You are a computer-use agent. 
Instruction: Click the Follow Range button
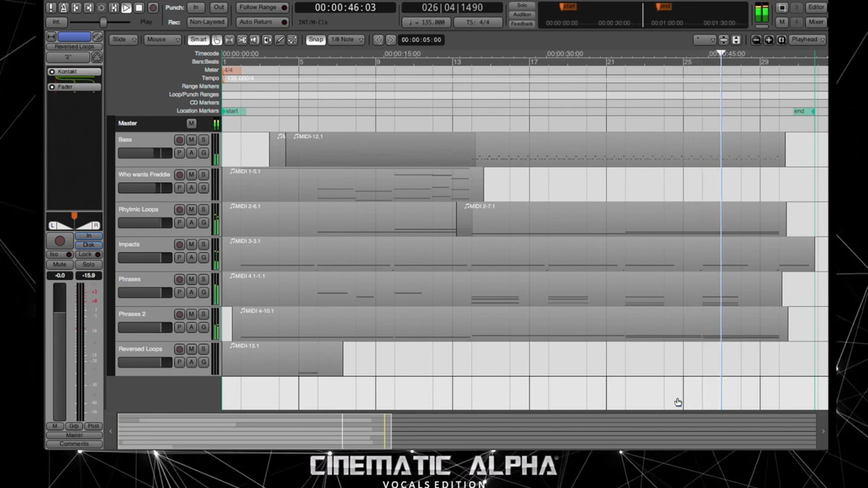262,7
